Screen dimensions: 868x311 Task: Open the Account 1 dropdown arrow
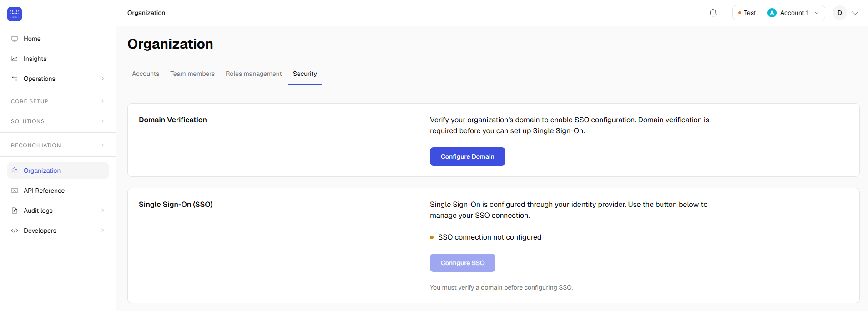(817, 13)
